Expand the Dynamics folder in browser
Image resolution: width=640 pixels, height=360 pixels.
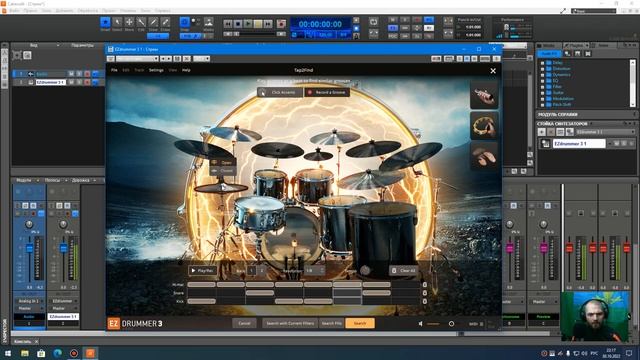[542, 75]
